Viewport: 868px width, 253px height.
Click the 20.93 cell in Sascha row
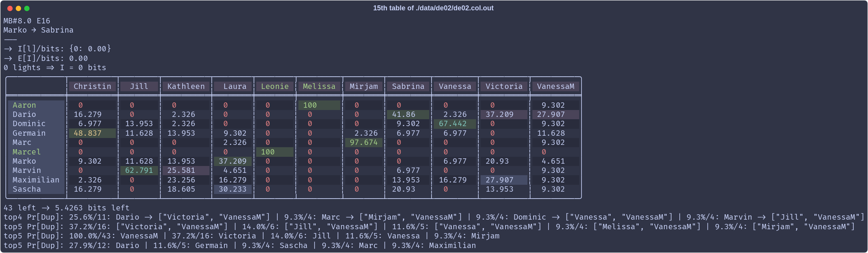pyautogui.click(x=408, y=189)
